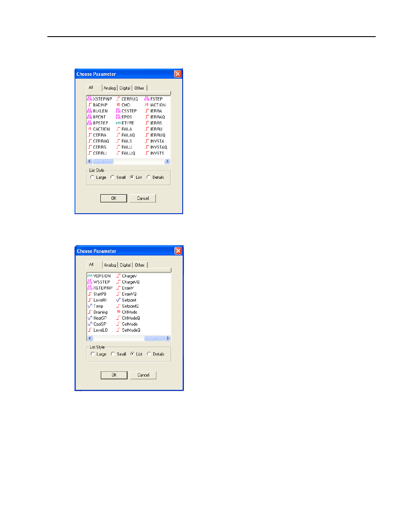The height and width of the screenshot is (532, 411).
Task: Choose the IACTION parameter icon
Action: click(x=147, y=105)
